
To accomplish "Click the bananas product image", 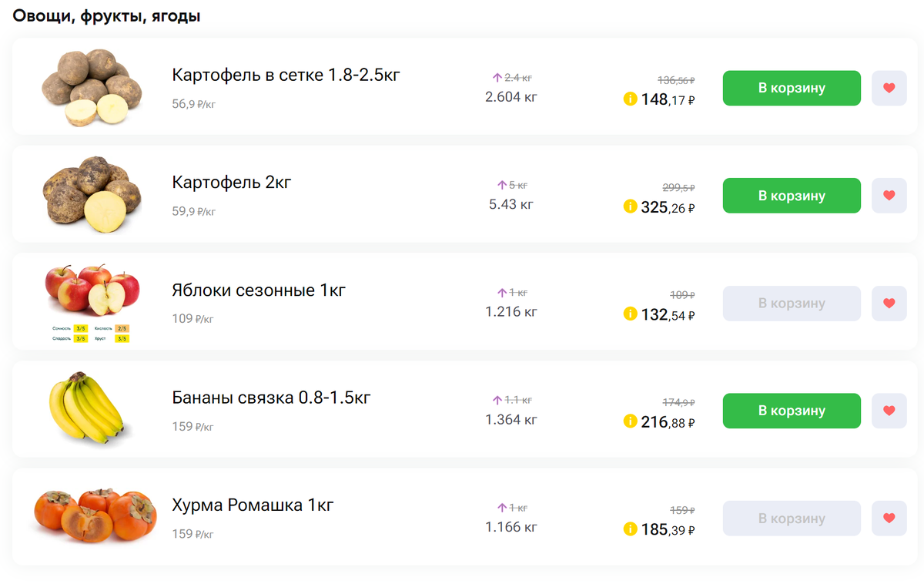I will (86, 408).
